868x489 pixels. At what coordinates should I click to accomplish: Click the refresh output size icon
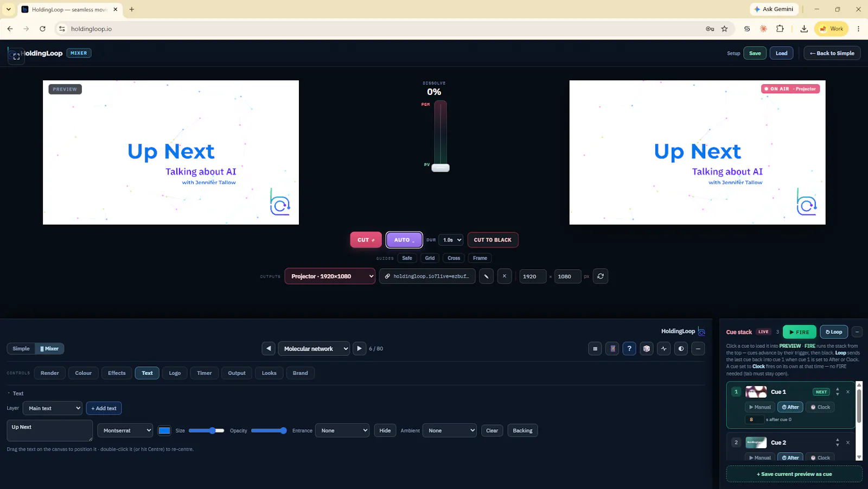[601, 276]
